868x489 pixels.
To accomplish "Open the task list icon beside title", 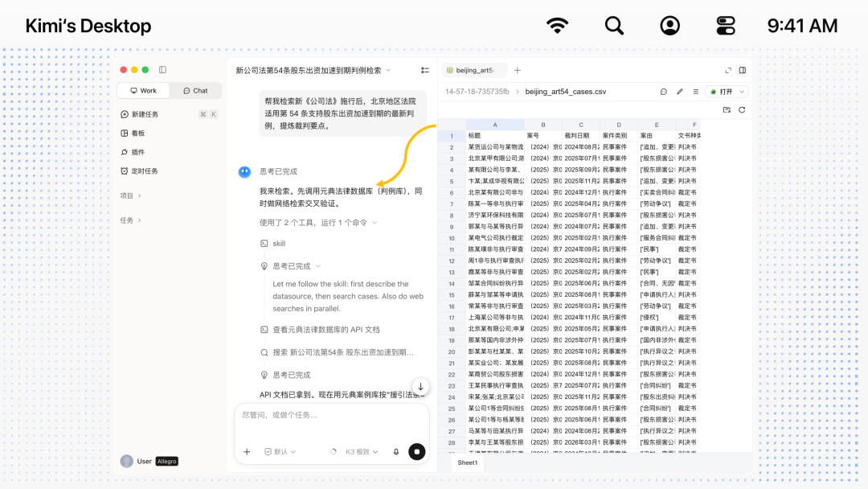I will coord(424,70).
